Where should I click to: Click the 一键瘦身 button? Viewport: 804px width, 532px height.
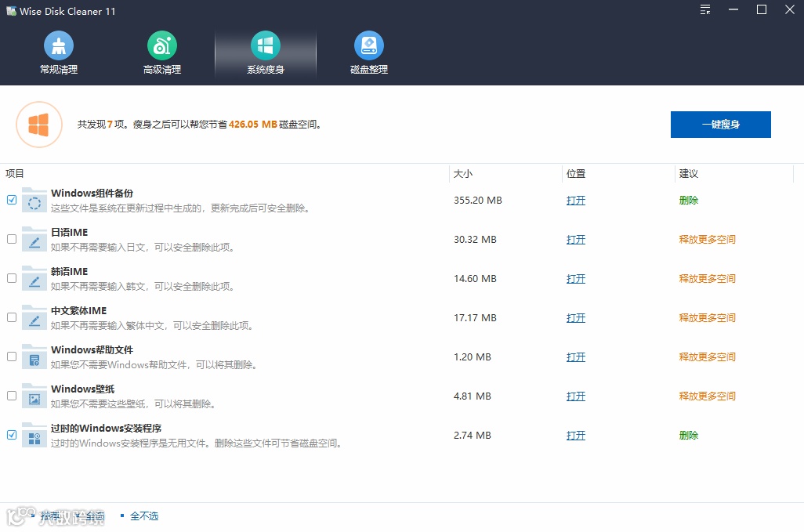pos(720,125)
